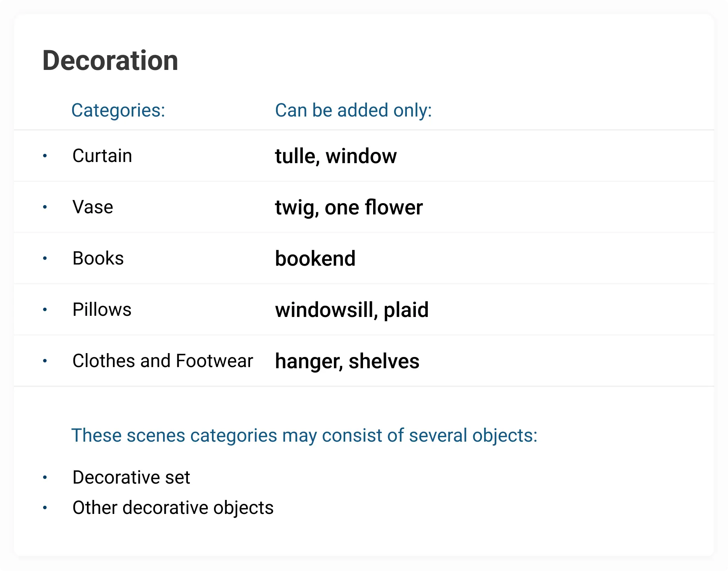Image resolution: width=728 pixels, height=571 pixels.
Task: Select Other decorative objects item
Action: coord(173,508)
